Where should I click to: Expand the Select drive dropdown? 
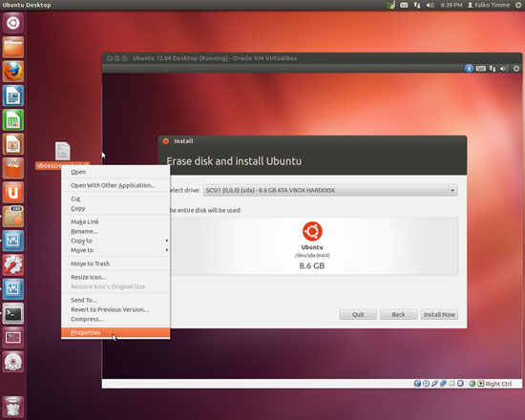[x=330, y=190]
